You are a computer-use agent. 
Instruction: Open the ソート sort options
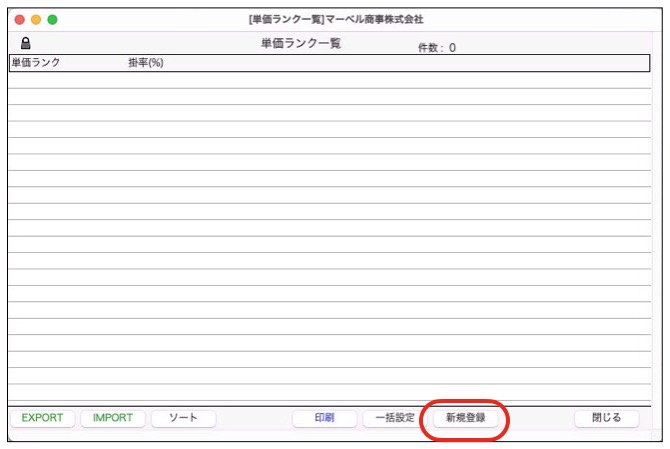coord(183,418)
